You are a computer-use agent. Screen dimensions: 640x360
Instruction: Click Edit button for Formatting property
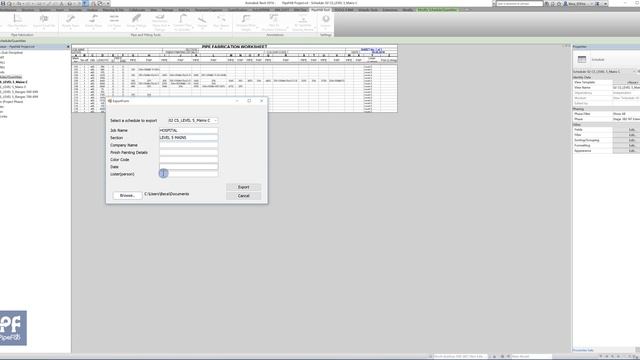(632, 146)
